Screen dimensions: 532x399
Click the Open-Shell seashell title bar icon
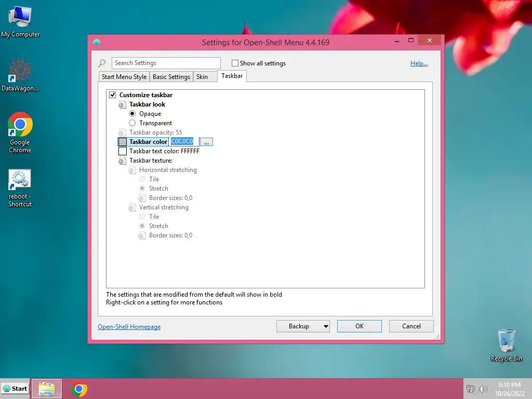tap(97, 42)
